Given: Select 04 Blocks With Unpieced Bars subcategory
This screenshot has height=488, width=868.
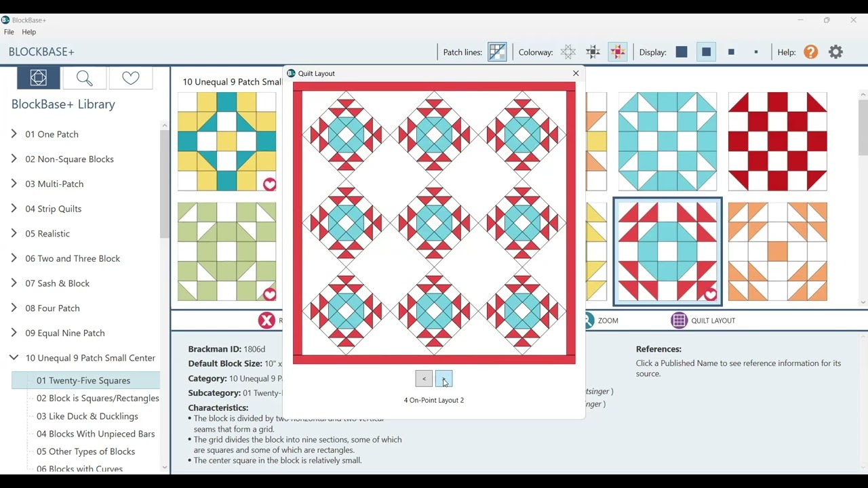Looking at the screenshot, I should [96, 434].
